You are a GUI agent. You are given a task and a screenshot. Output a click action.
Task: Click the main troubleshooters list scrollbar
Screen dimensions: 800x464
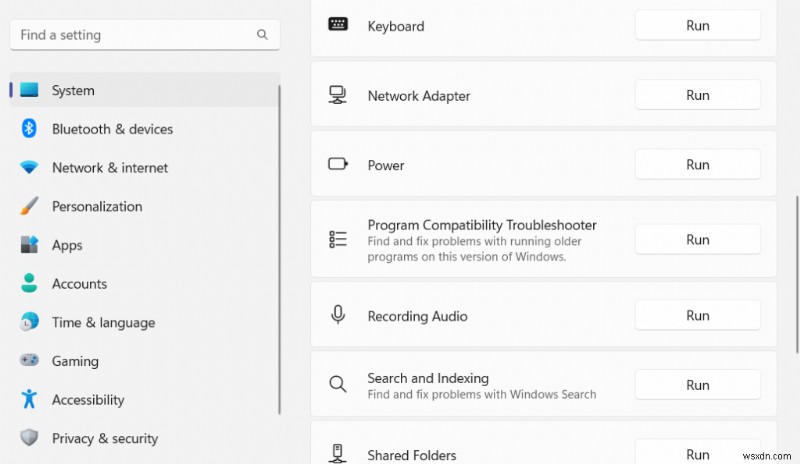click(797, 274)
